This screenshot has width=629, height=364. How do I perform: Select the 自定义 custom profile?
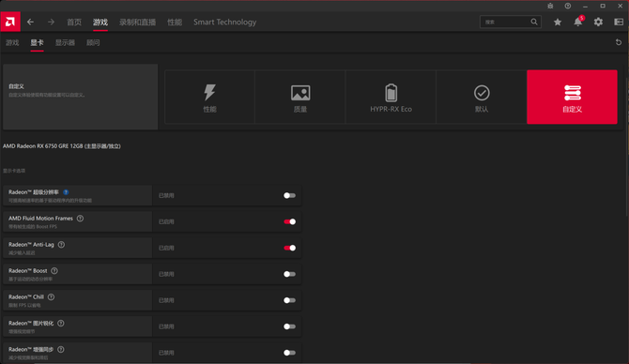click(x=572, y=97)
